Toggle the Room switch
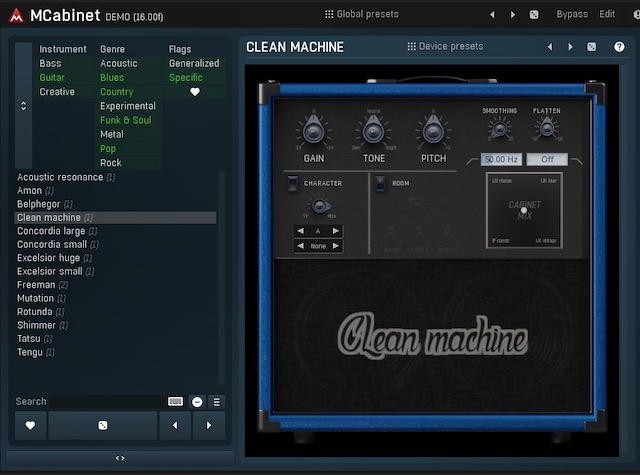Screen dimensions: 640x475 point(380,183)
